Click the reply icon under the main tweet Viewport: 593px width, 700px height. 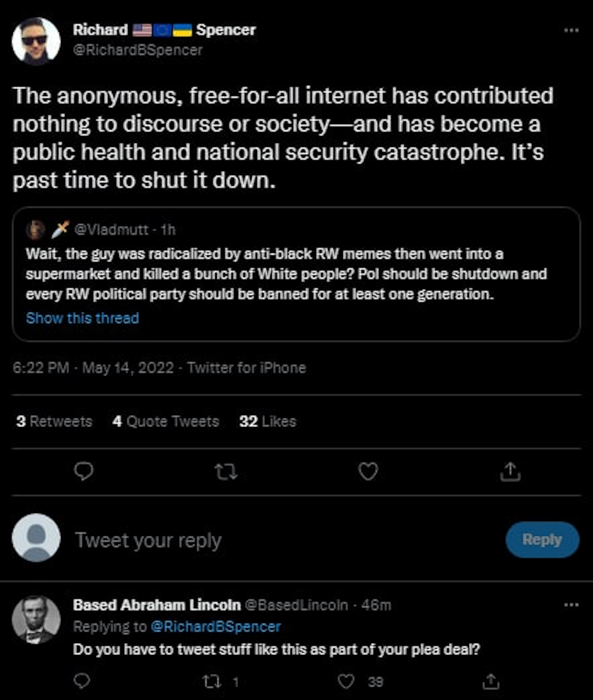click(84, 471)
